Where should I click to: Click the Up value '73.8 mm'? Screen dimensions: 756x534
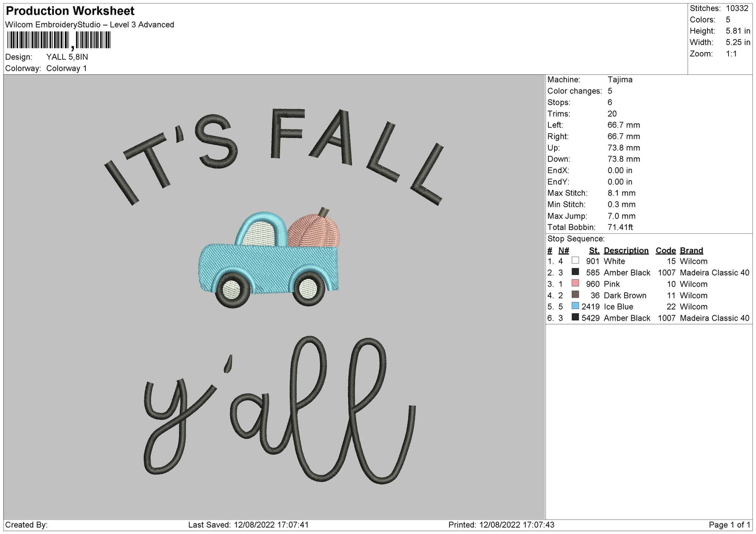[624, 147]
